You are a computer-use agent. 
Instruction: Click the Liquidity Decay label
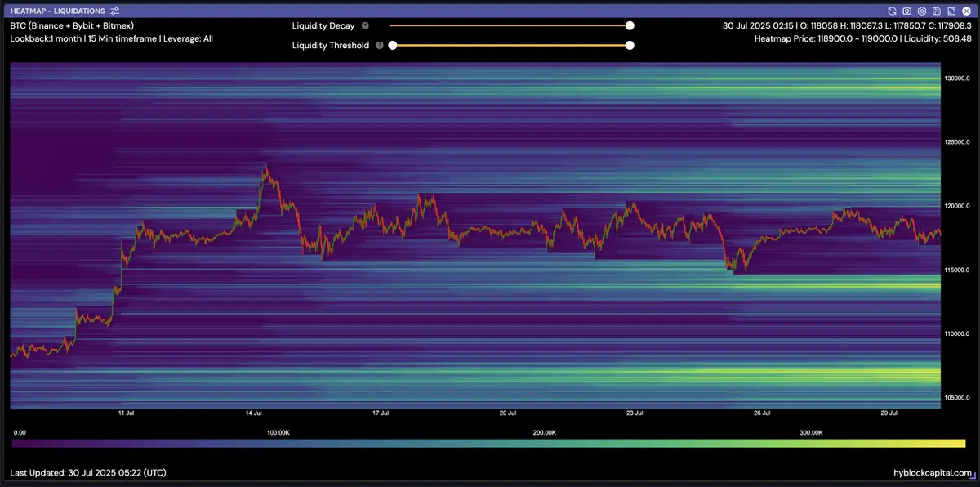pyautogui.click(x=323, y=25)
